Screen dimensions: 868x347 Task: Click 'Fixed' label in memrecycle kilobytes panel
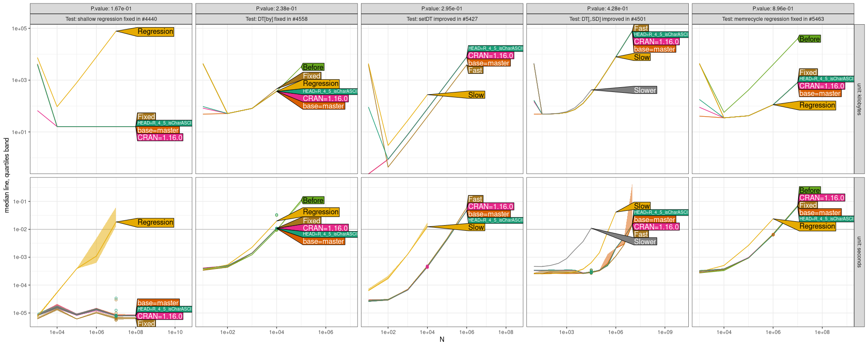point(808,72)
